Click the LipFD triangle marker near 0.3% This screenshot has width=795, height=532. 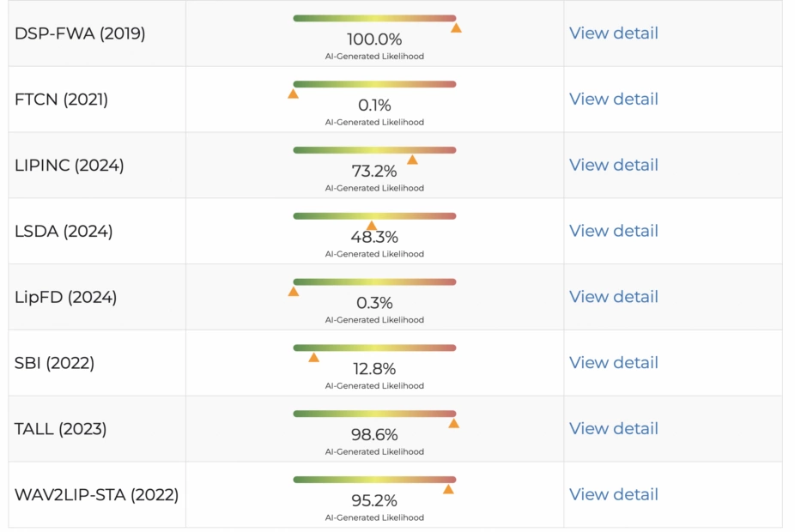click(294, 292)
